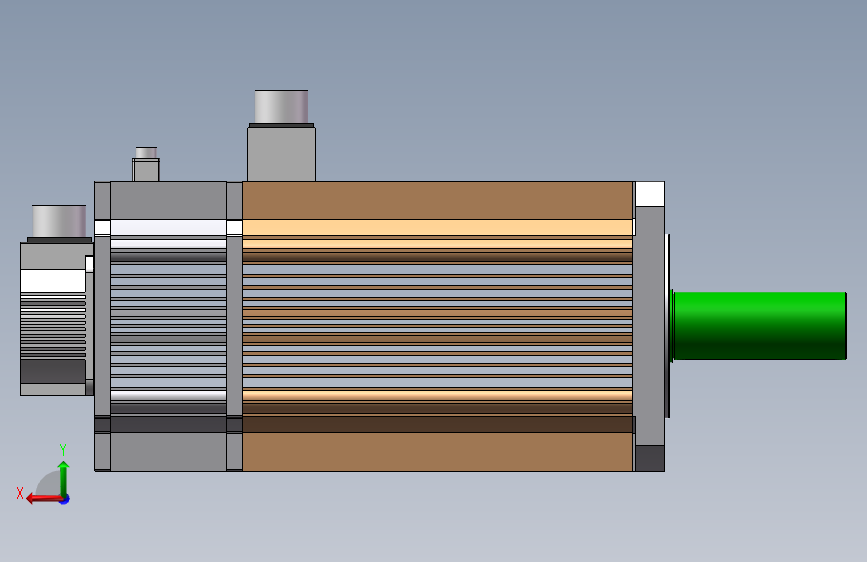Select the brown finned motor housing
The image size is (867, 562).
pos(437,326)
